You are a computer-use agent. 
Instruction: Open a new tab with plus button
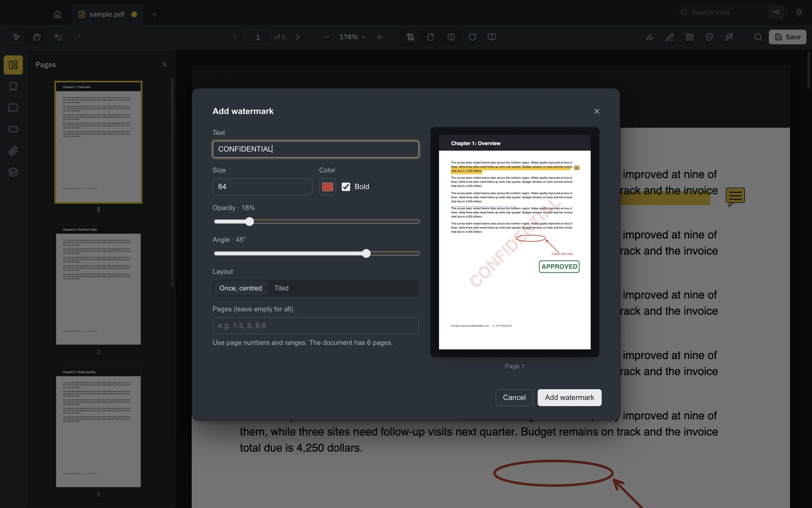[154, 14]
